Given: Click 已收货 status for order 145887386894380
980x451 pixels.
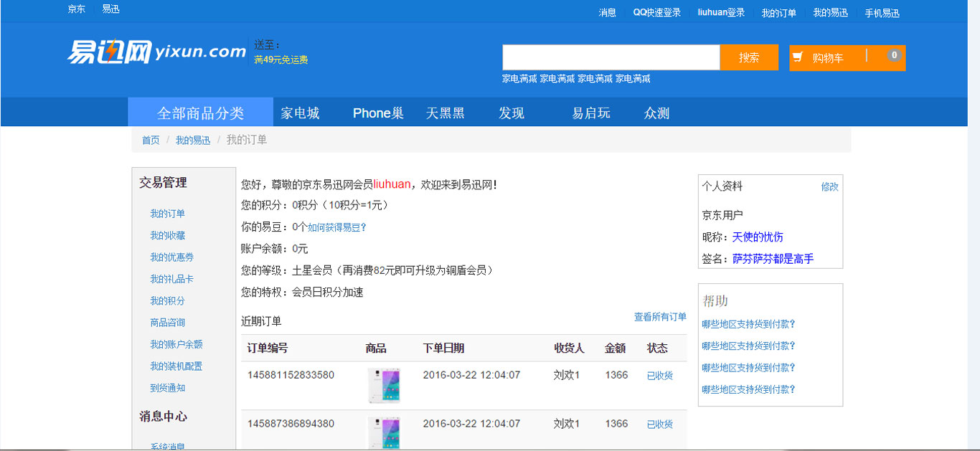Looking at the screenshot, I should (660, 424).
